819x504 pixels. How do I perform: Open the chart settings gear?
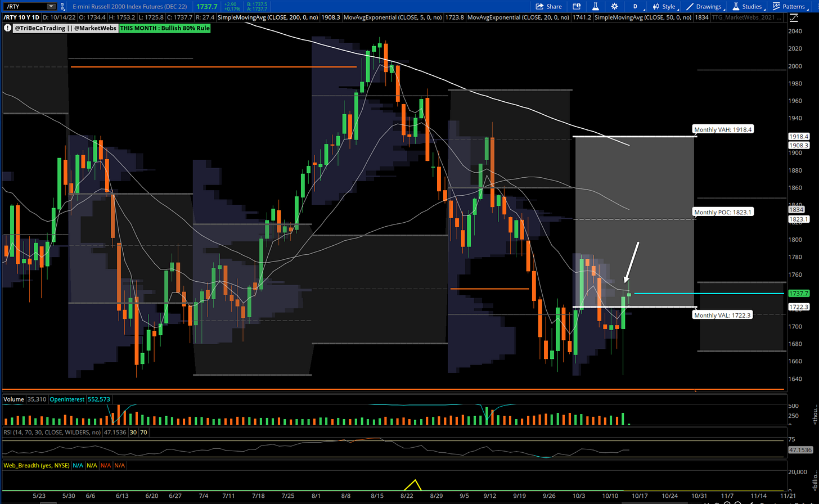(614, 6)
